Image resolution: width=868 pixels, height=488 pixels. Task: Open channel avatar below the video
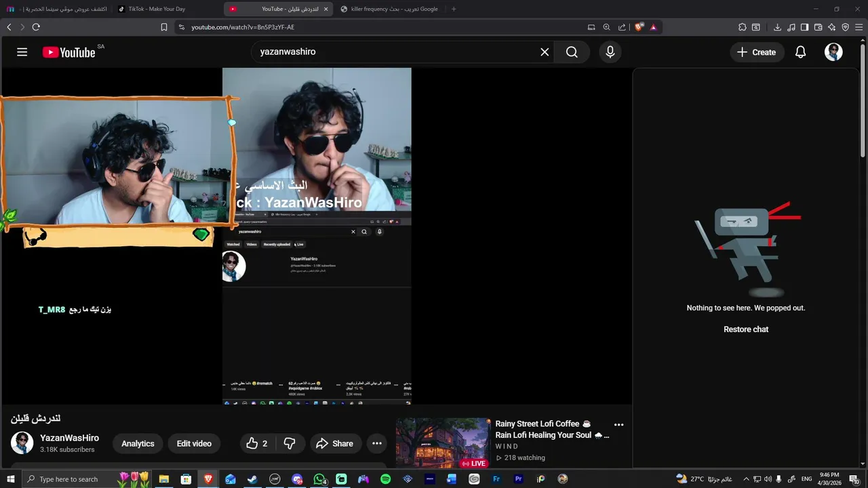pos(22,443)
